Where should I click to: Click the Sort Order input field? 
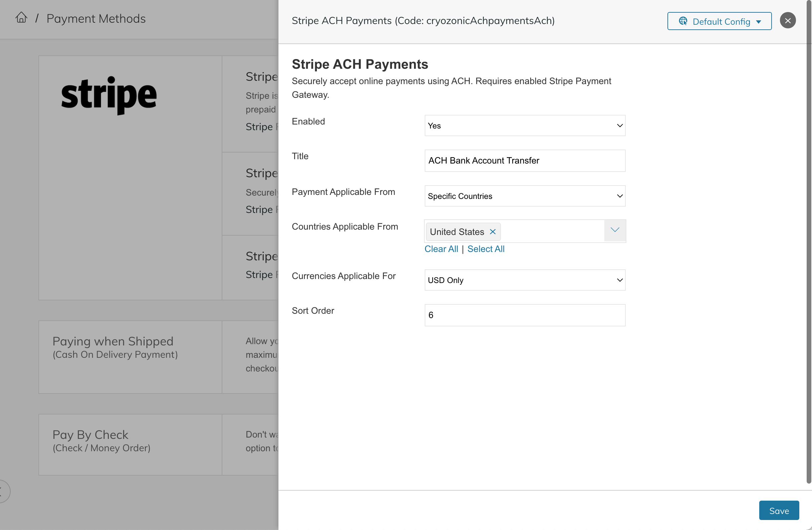coord(525,315)
